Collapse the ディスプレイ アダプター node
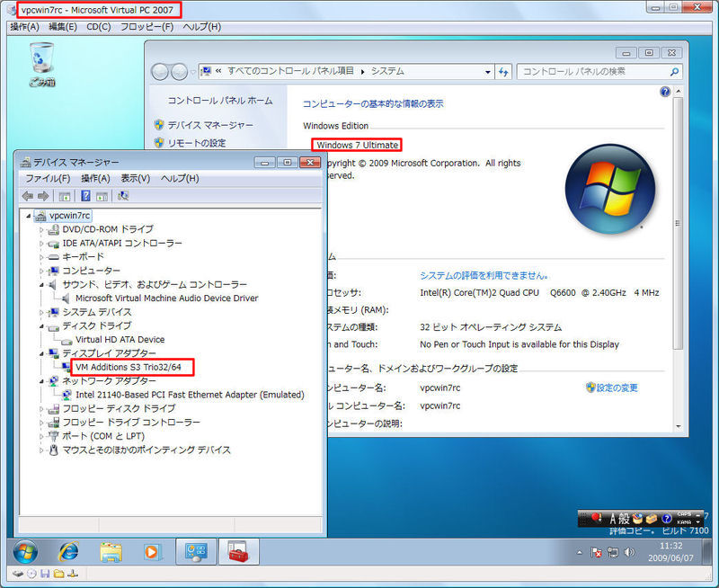 tap(41, 353)
